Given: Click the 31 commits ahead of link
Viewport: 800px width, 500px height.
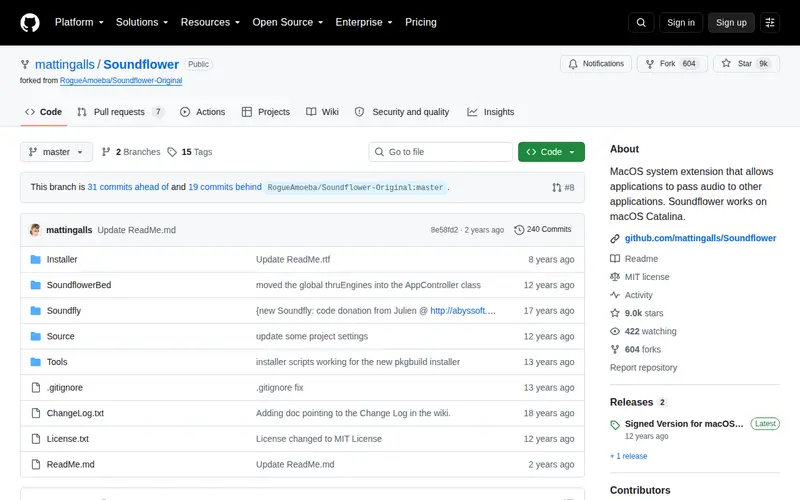Looking at the screenshot, I should coord(128,187).
